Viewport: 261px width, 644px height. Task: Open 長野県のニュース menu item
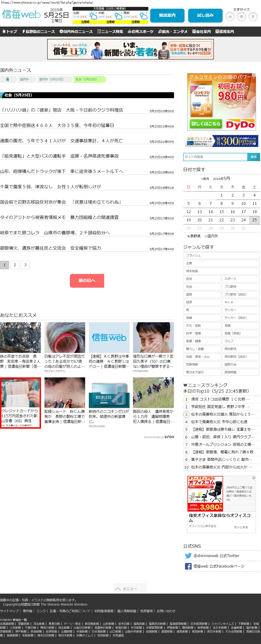38,32
